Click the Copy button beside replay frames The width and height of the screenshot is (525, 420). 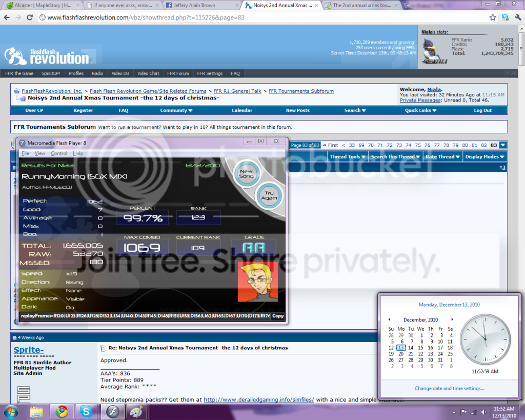point(277,316)
